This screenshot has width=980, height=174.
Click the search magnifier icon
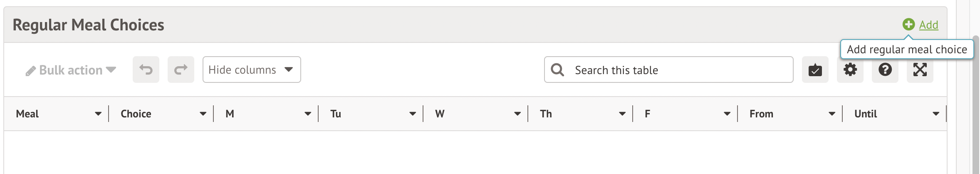tap(557, 70)
